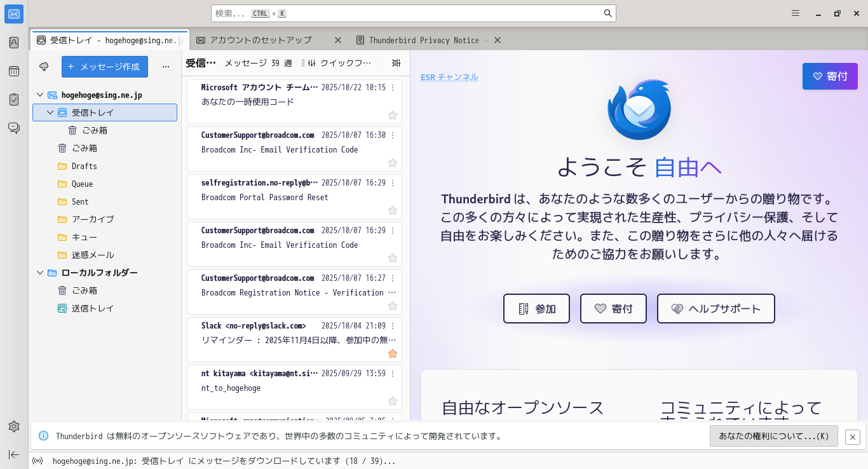Click the outlined 寄付 button beside 参加
The height and width of the screenshot is (469, 868).
(x=613, y=309)
